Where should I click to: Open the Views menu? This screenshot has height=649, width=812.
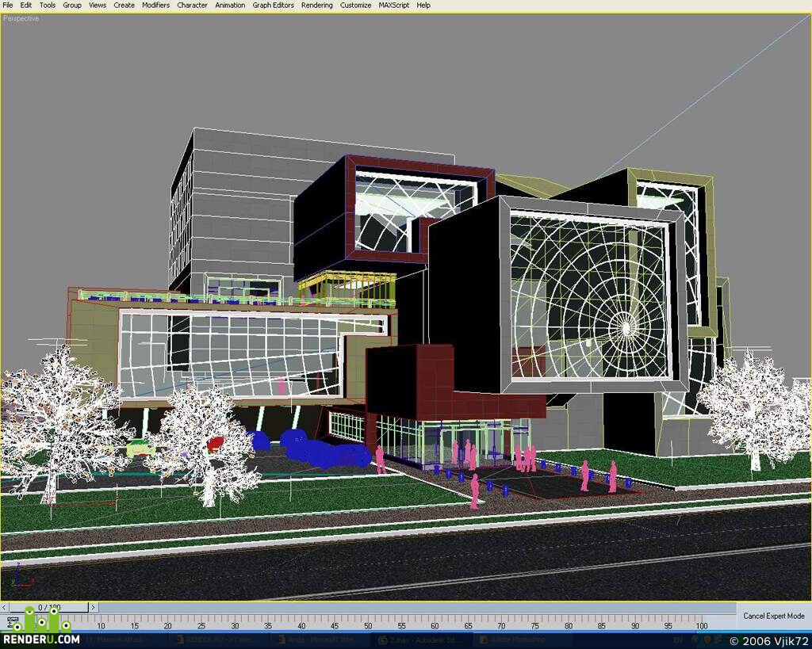coord(98,6)
